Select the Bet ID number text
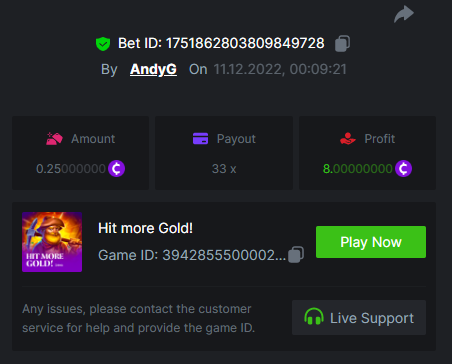Viewport: 452px width, 364px height. tap(245, 43)
